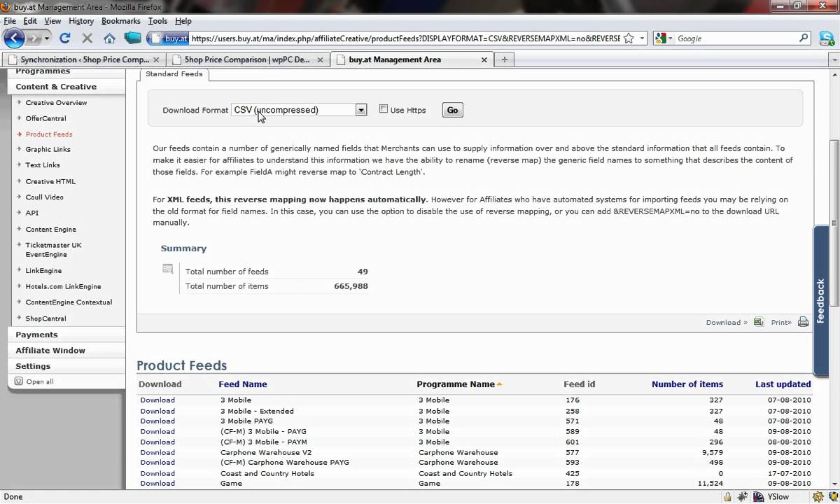Click the summary table icon

tap(167, 269)
